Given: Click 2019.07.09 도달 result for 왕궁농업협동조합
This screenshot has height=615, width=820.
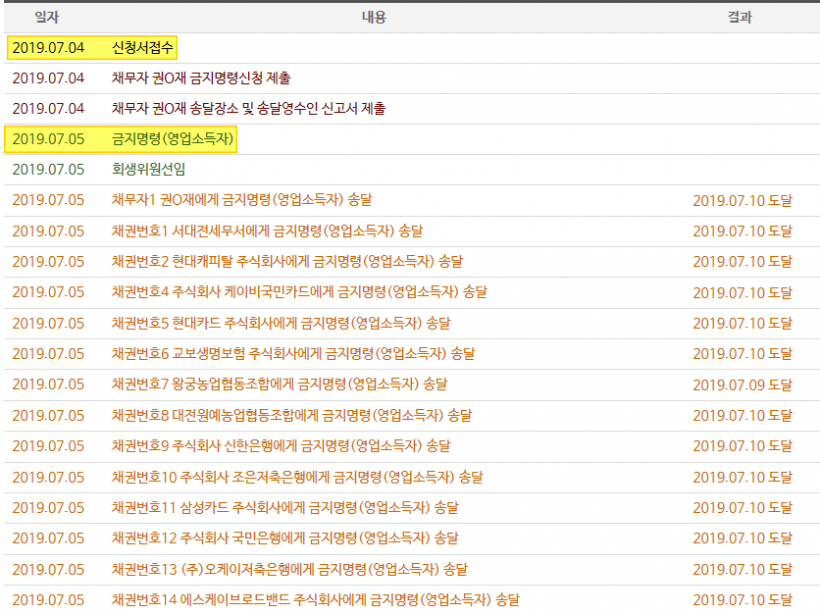Looking at the screenshot, I should 743,385.
